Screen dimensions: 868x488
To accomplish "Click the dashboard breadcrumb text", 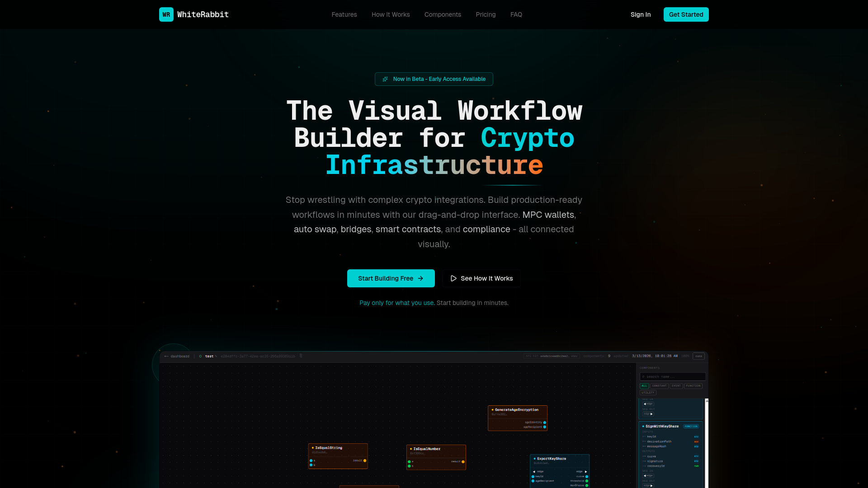I will pyautogui.click(x=180, y=356).
